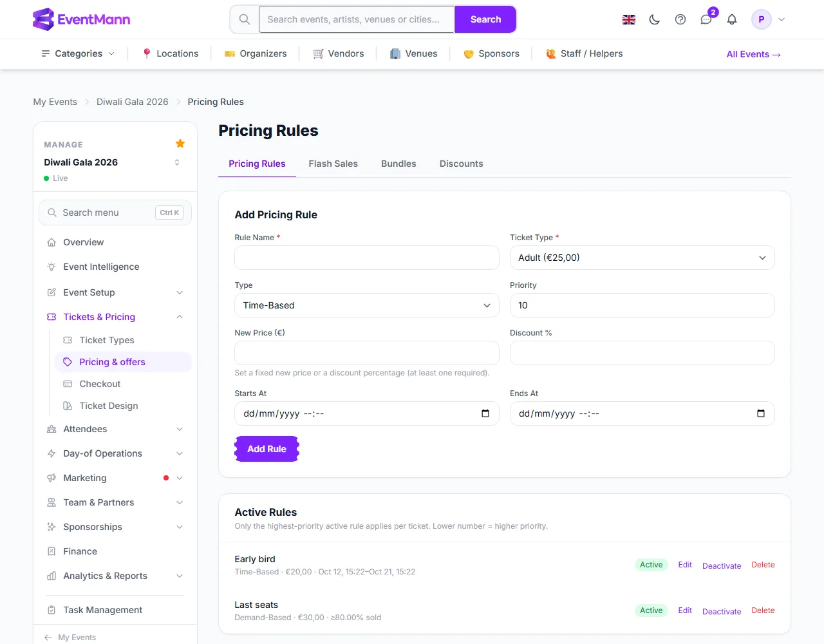Switch to the Bundles tab
This screenshot has height=644, width=824.
[x=398, y=164]
